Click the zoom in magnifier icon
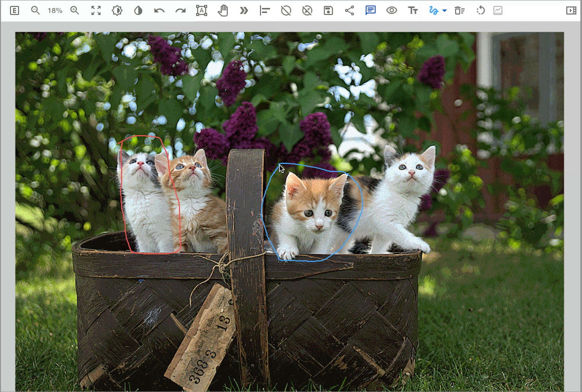 (75, 11)
